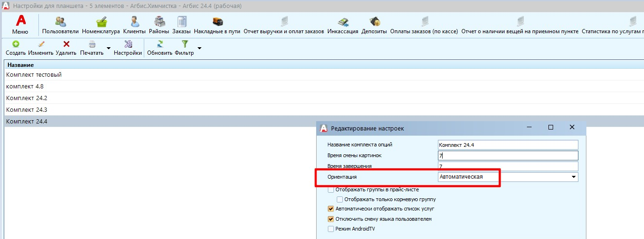Open the Депозиты section

click(374, 22)
